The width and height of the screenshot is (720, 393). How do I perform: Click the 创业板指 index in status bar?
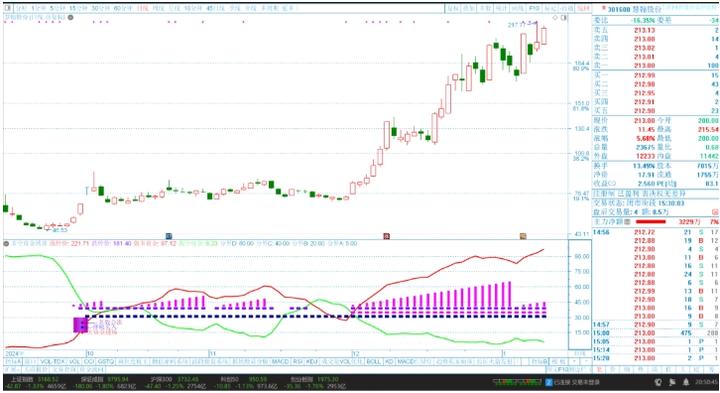(301, 379)
